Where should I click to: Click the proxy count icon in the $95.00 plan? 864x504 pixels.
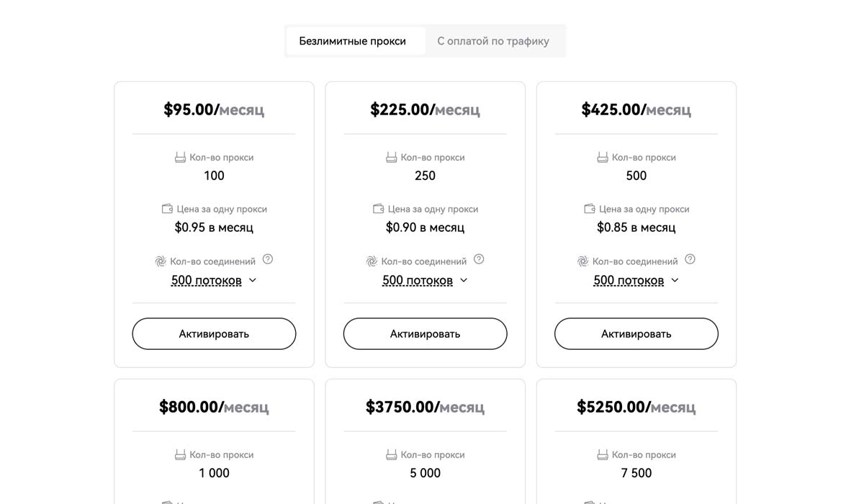180,157
